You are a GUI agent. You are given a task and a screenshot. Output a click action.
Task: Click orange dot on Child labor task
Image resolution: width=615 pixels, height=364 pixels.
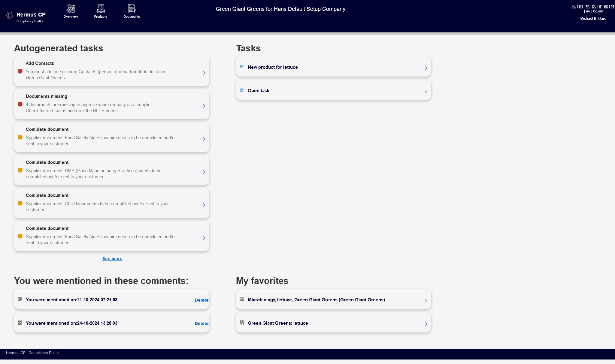click(x=20, y=203)
